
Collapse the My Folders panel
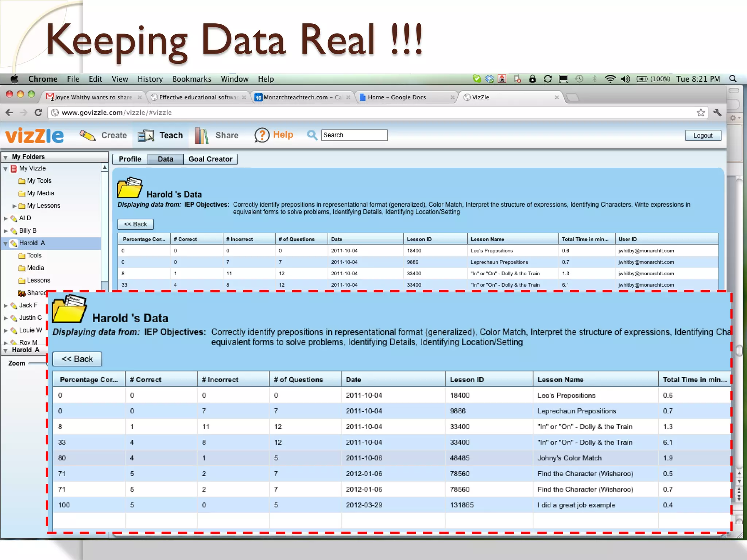(x=5, y=157)
